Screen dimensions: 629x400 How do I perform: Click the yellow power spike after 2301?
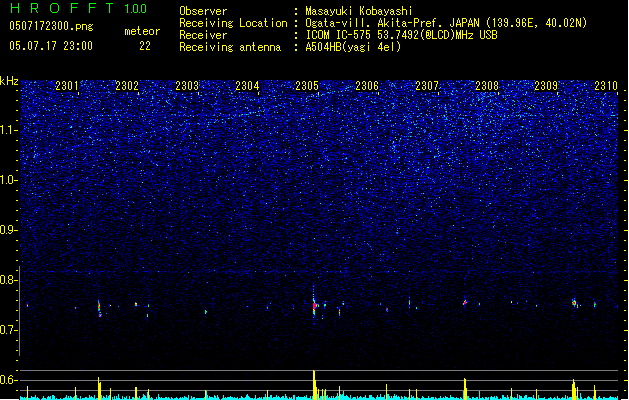tap(99, 388)
